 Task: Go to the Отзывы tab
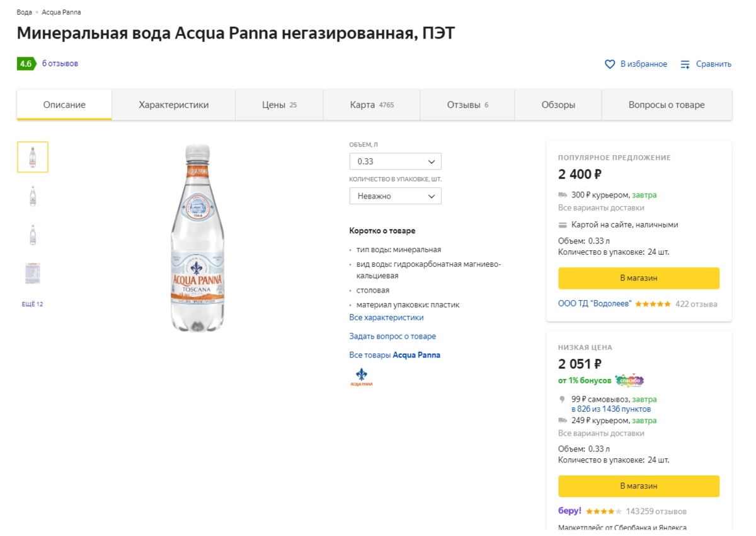[467, 105]
